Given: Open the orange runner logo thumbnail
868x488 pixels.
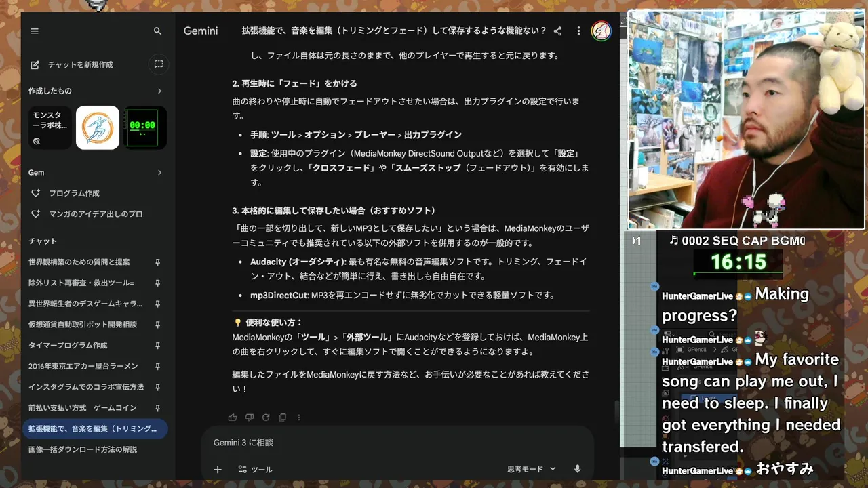Looking at the screenshot, I should coord(98,127).
